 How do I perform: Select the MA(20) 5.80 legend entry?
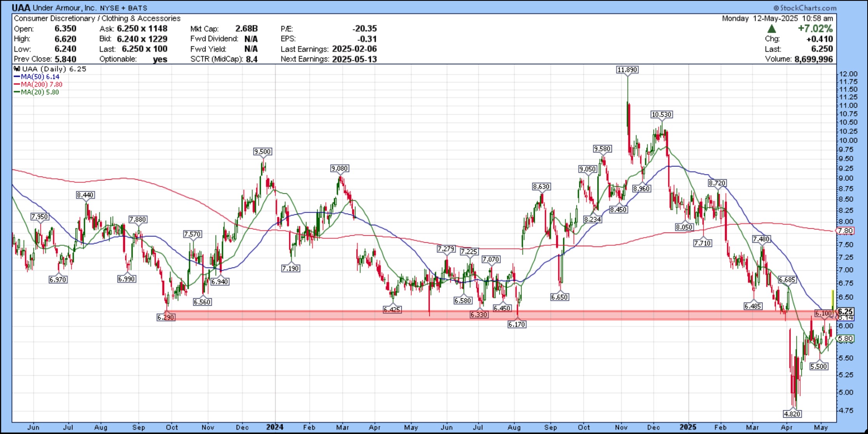37,92
